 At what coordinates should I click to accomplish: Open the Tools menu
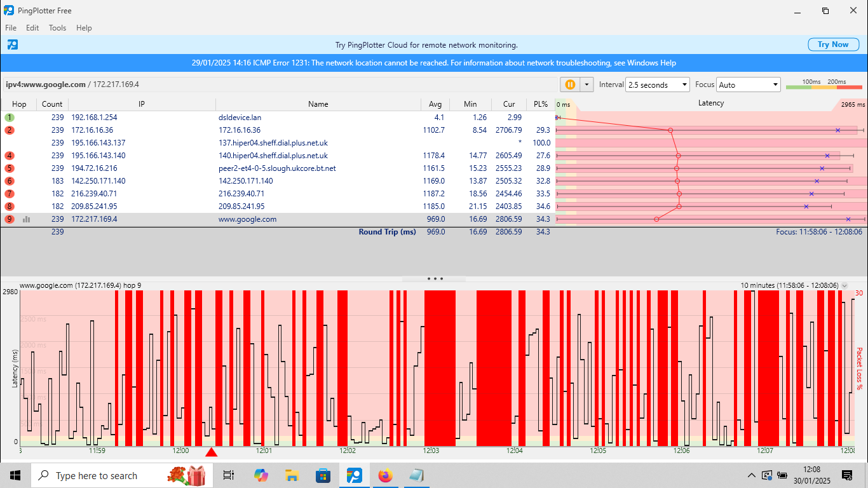click(57, 27)
